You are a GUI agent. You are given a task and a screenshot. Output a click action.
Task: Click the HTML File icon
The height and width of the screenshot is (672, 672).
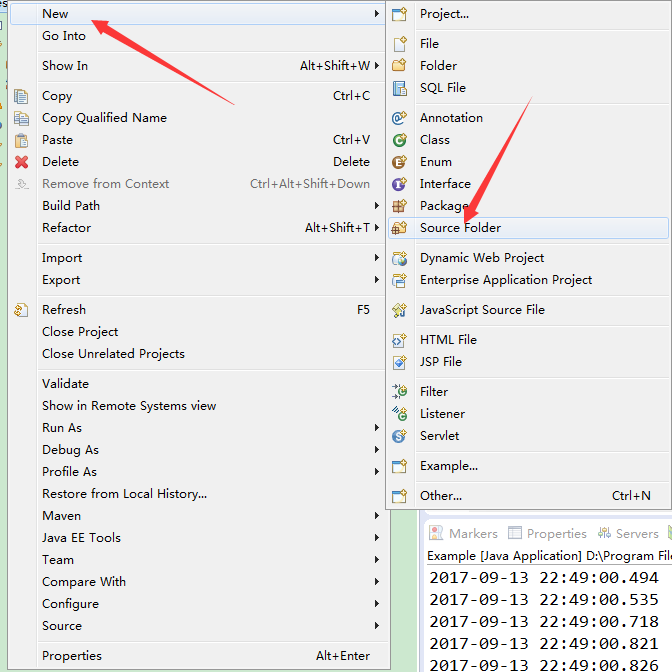click(x=399, y=340)
